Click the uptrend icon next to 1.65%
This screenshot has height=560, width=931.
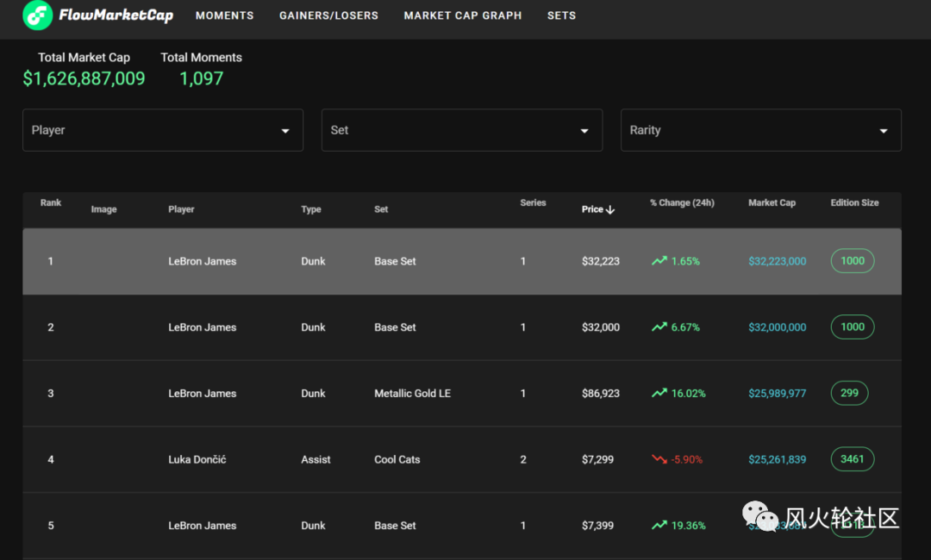point(659,261)
